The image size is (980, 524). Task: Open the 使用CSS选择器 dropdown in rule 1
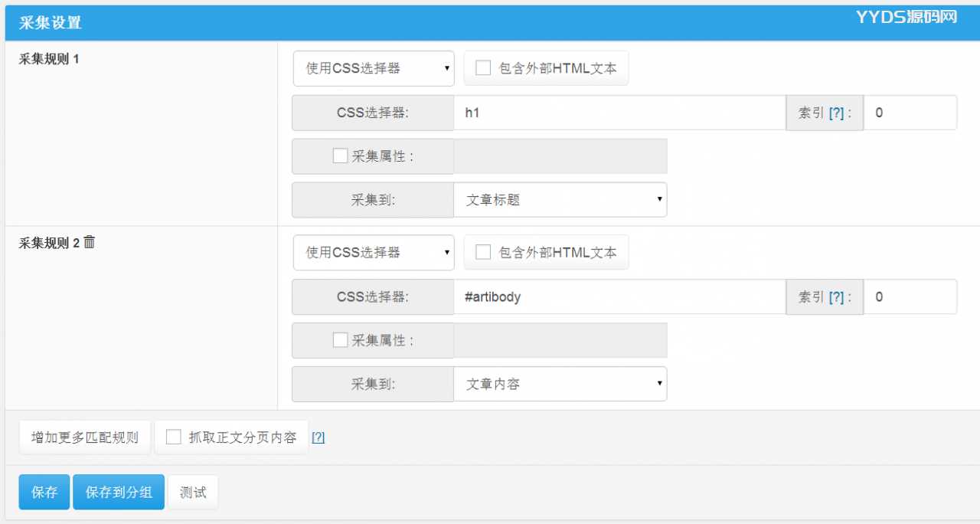coord(374,68)
